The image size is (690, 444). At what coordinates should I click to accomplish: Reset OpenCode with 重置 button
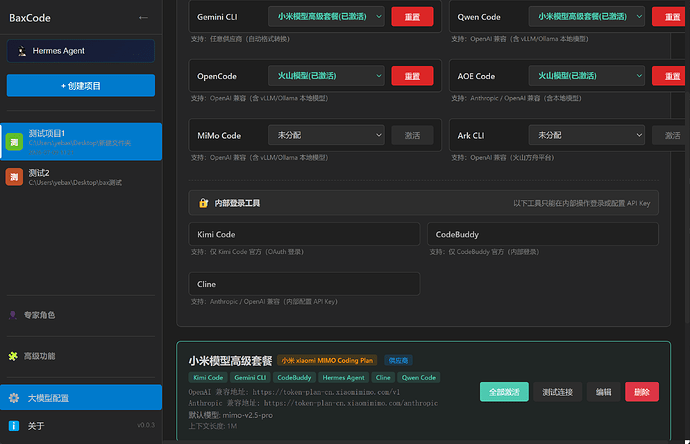[x=412, y=76]
